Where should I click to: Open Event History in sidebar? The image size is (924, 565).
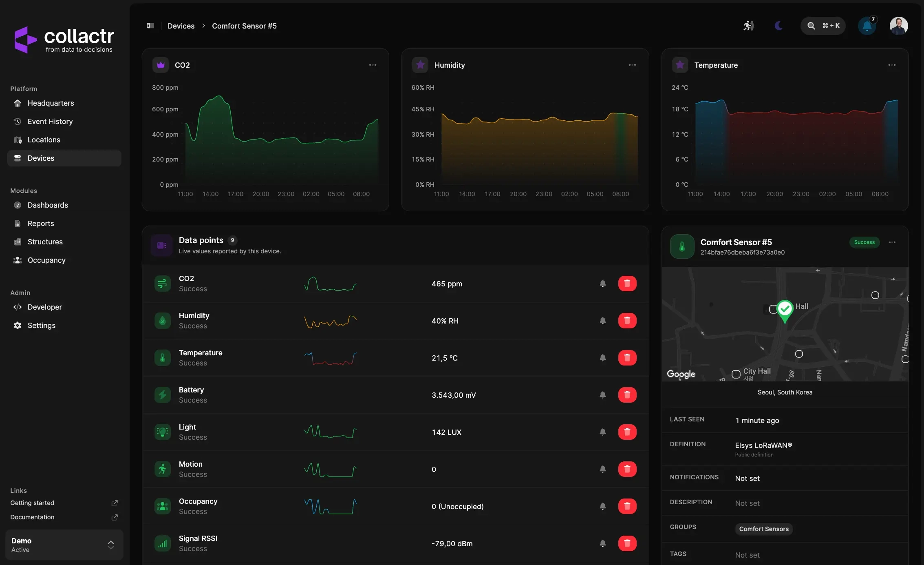tap(64, 122)
